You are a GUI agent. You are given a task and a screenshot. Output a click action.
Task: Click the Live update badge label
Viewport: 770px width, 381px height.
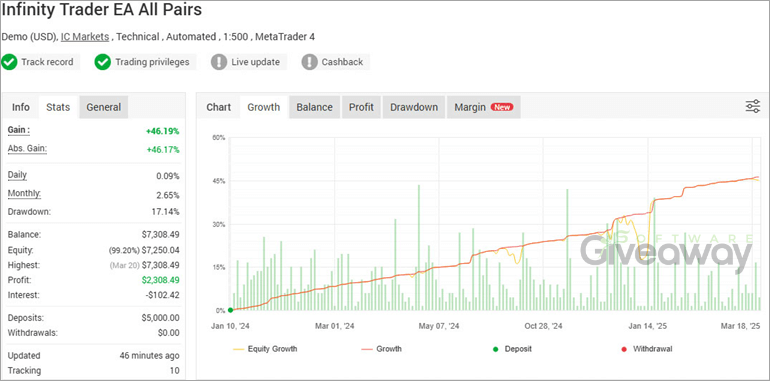(x=255, y=62)
